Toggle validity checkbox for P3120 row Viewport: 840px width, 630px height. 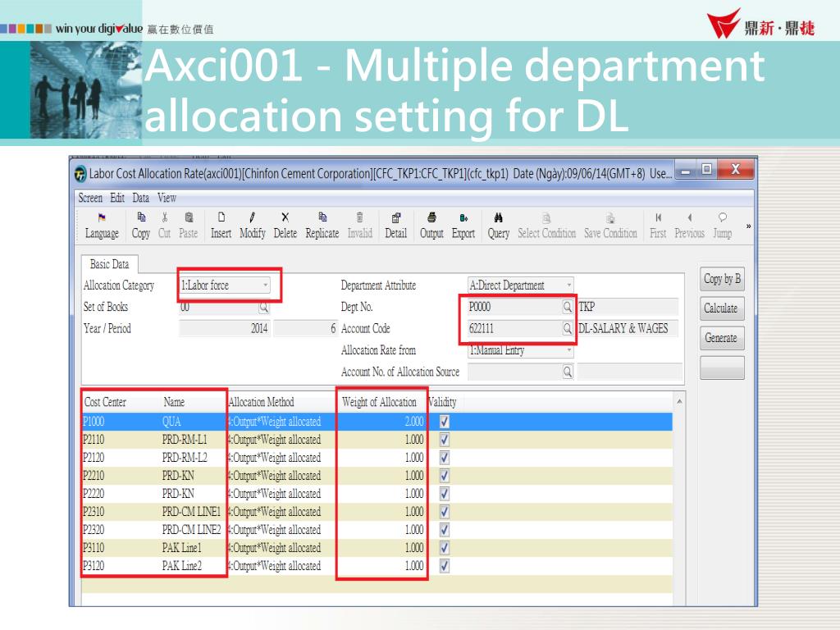pyautogui.click(x=444, y=566)
